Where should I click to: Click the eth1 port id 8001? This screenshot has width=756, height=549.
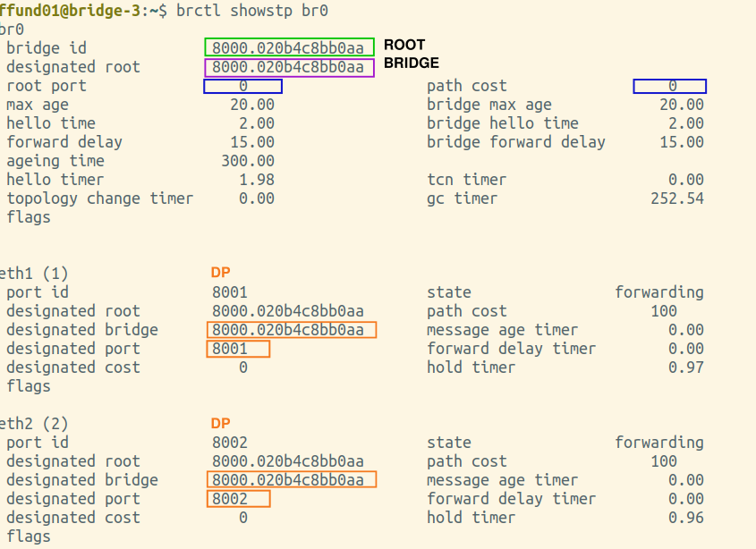click(x=230, y=292)
